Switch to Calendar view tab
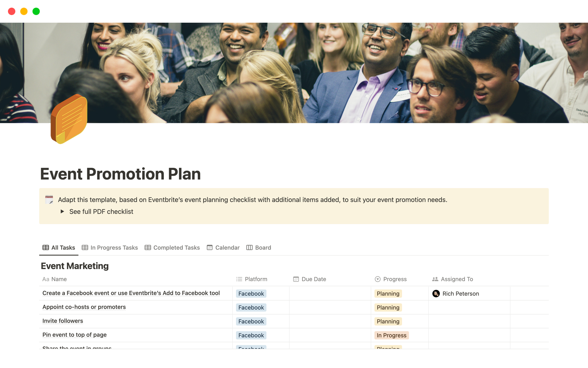This screenshot has width=588, height=368. click(x=223, y=247)
